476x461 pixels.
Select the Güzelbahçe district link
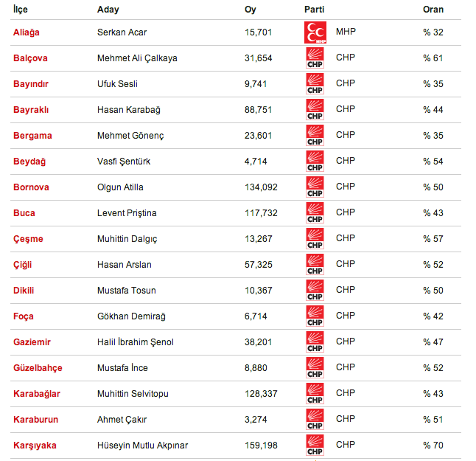click(x=38, y=368)
